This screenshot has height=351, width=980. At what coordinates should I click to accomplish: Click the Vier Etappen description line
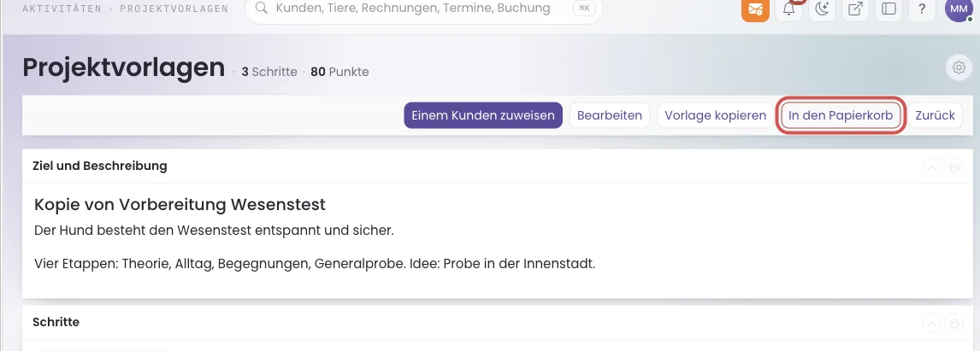tap(315, 264)
